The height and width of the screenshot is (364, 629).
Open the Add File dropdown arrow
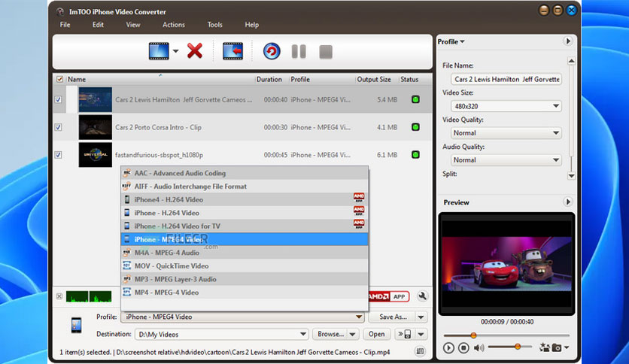[176, 51]
